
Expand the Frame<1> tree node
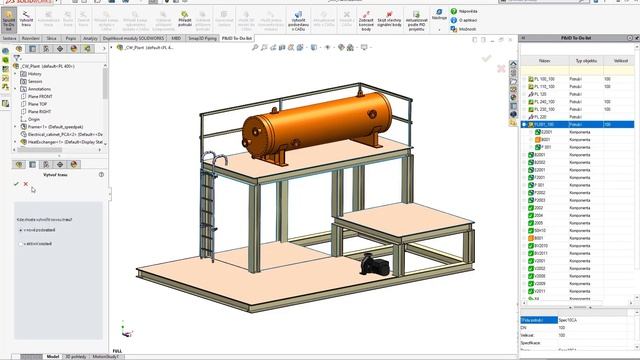16,127
